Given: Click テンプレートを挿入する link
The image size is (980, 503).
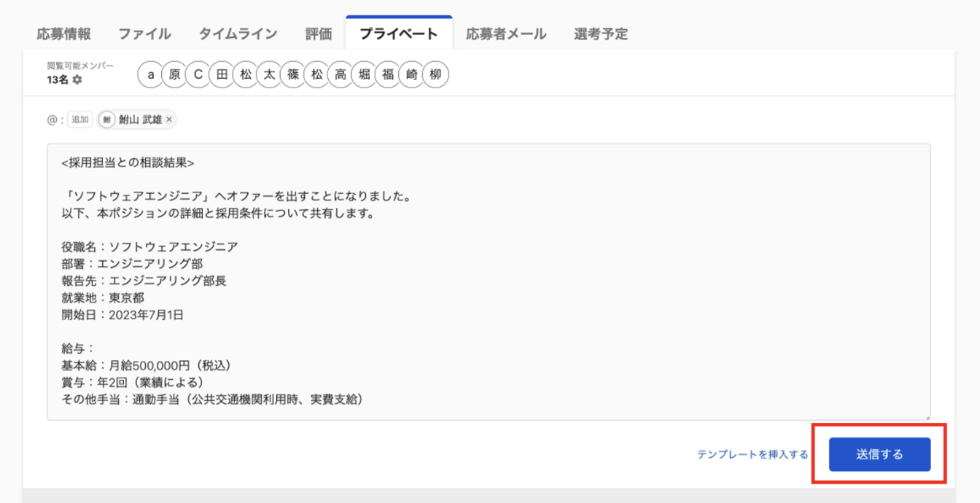Looking at the screenshot, I should tap(752, 454).
